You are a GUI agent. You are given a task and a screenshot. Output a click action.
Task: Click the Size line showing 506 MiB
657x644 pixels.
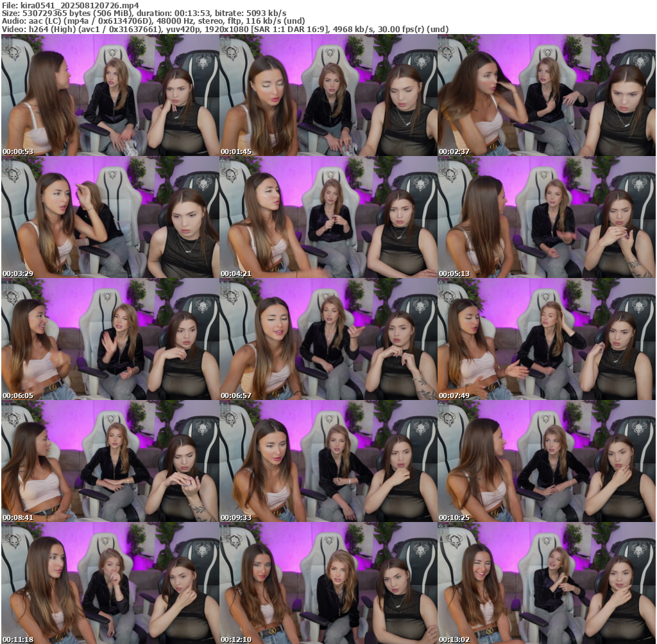[144, 13]
